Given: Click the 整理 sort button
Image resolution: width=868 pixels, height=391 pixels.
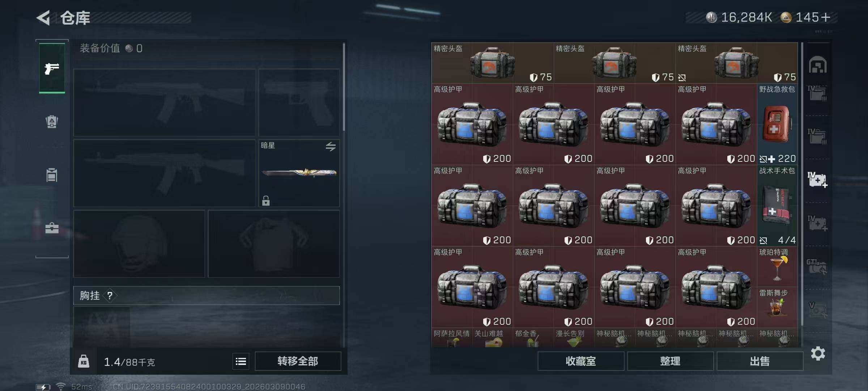Looking at the screenshot, I should click(670, 361).
